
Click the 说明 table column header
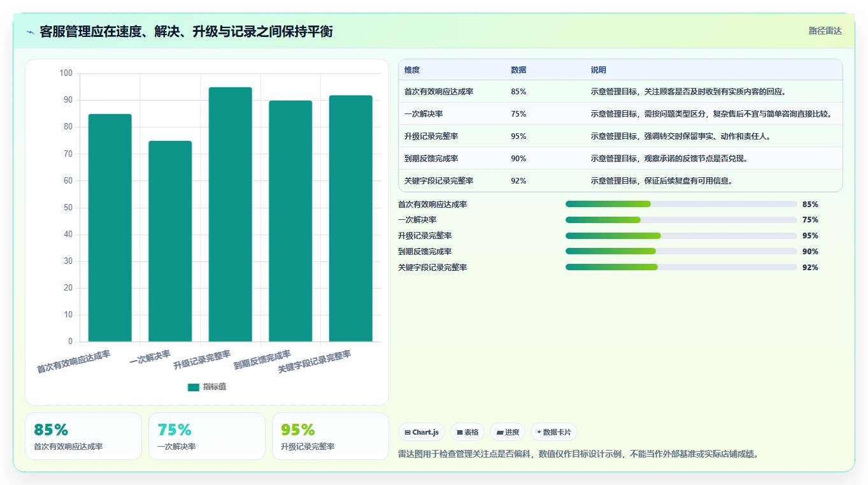[x=599, y=70]
